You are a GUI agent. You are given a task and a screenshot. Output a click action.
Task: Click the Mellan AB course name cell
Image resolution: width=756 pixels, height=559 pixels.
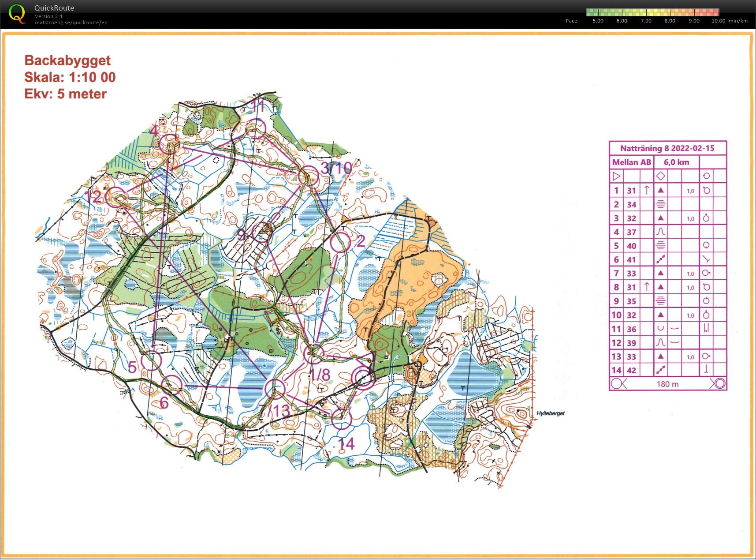(x=631, y=162)
